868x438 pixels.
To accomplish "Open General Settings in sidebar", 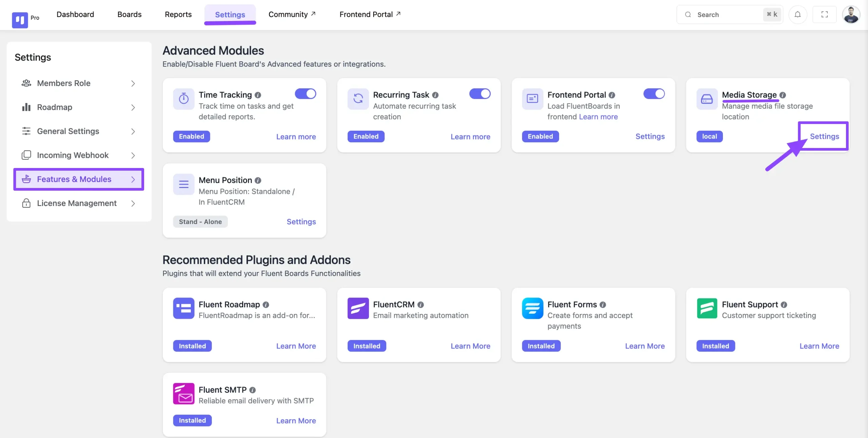I will [79, 131].
